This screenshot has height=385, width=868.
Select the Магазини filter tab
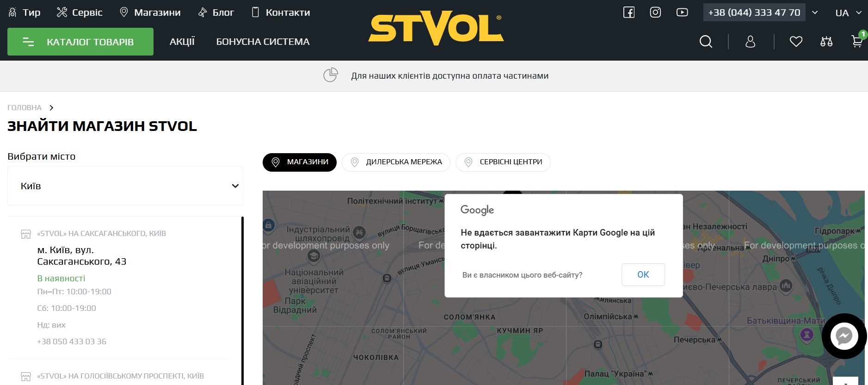tap(300, 162)
